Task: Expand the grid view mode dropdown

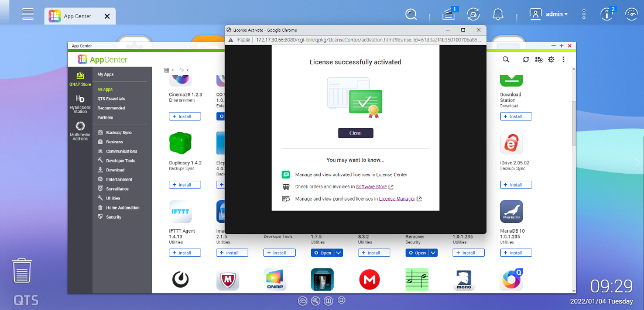Action: click(x=169, y=70)
